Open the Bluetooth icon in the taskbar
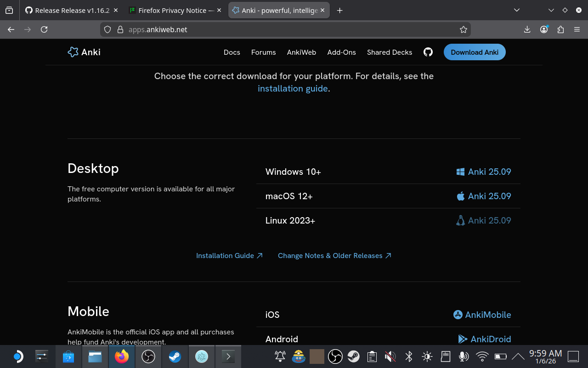This screenshot has height=368, width=588. coord(408,356)
